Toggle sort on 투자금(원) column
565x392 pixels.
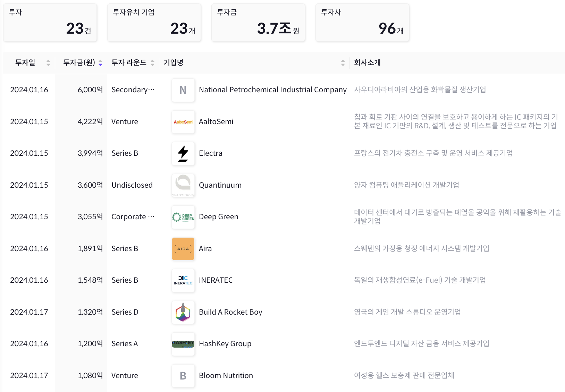(x=100, y=63)
